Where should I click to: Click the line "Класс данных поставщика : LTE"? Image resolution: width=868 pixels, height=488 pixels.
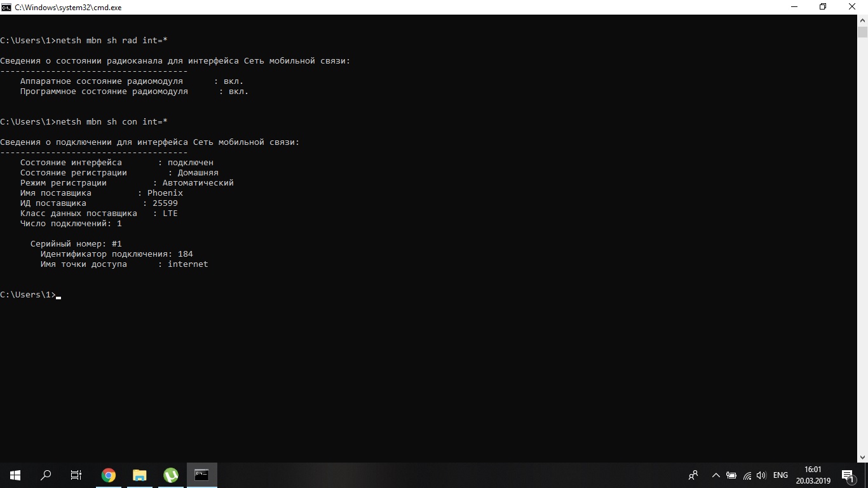point(99,213)
